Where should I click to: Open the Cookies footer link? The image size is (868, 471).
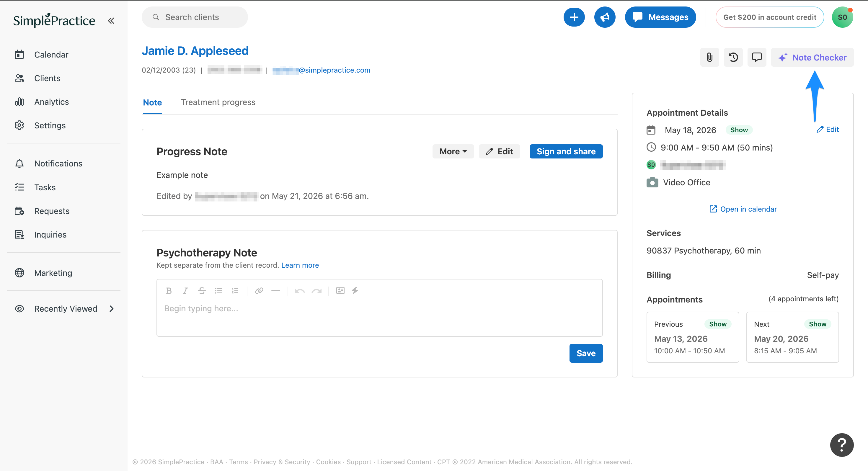pyautogui.click(x=328, y=462)
